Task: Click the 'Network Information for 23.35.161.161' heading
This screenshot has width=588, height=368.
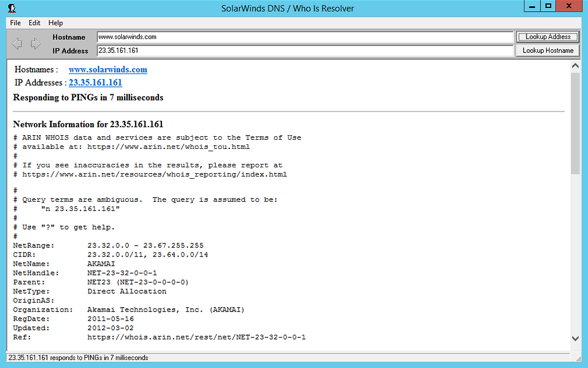Action: [88, 124]
